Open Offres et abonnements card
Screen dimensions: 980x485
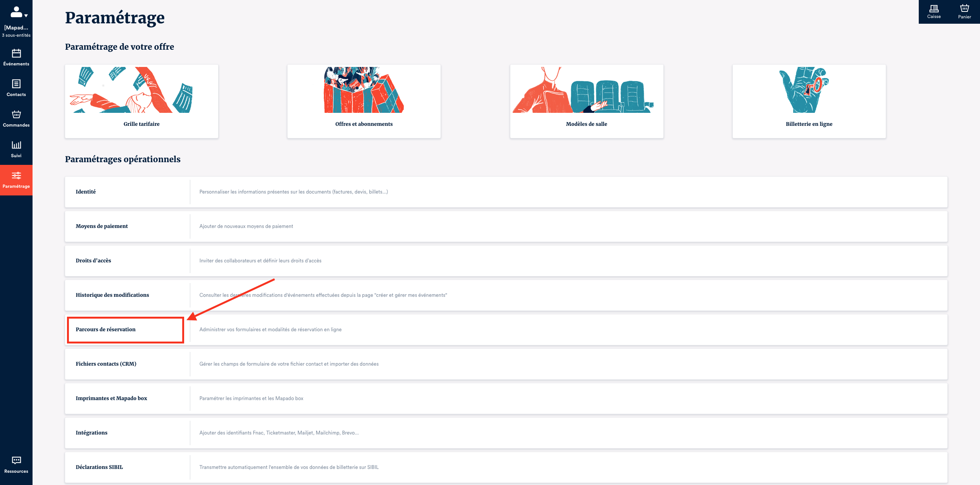click(x=364, y=101)
